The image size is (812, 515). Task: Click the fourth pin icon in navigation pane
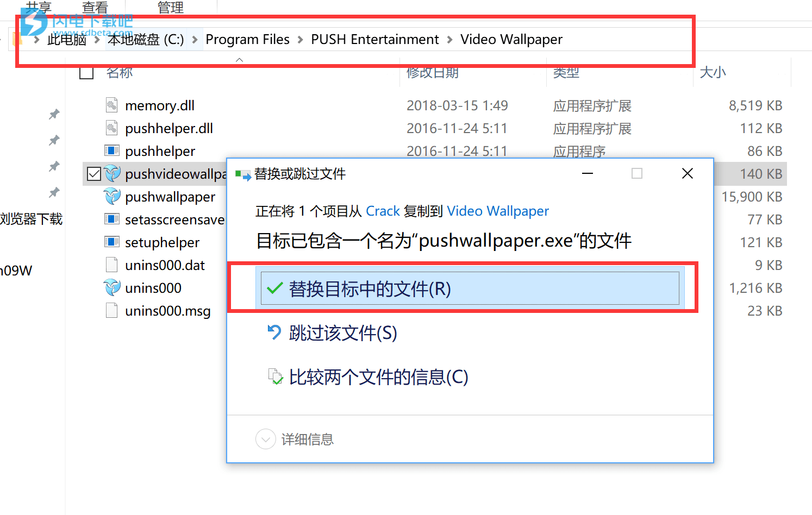tap(54, 192)
